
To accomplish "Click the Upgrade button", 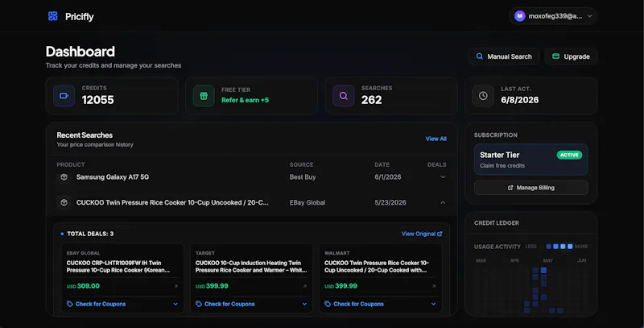I will 571,56.
